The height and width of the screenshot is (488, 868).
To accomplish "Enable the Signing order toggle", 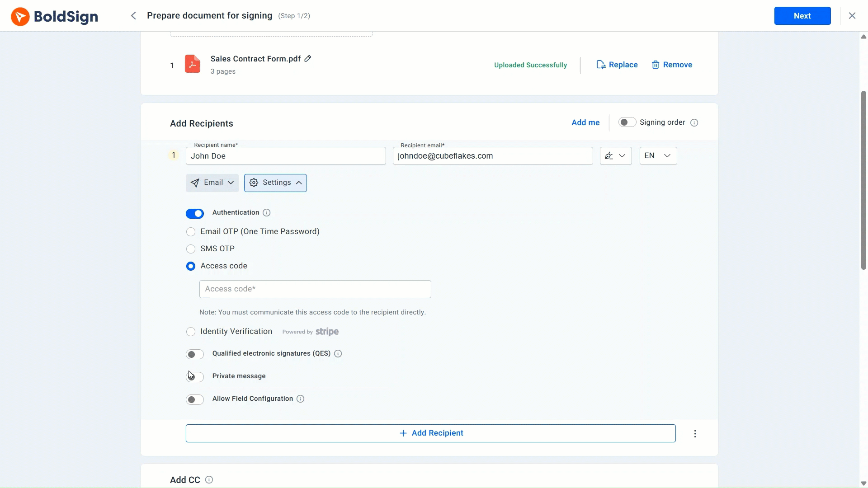I will tap(627, 122).
